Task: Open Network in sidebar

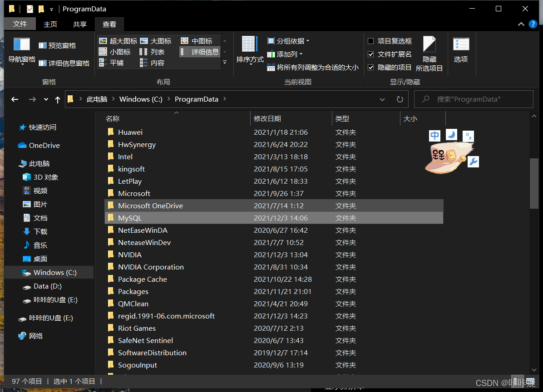Action: pos(30,336)
